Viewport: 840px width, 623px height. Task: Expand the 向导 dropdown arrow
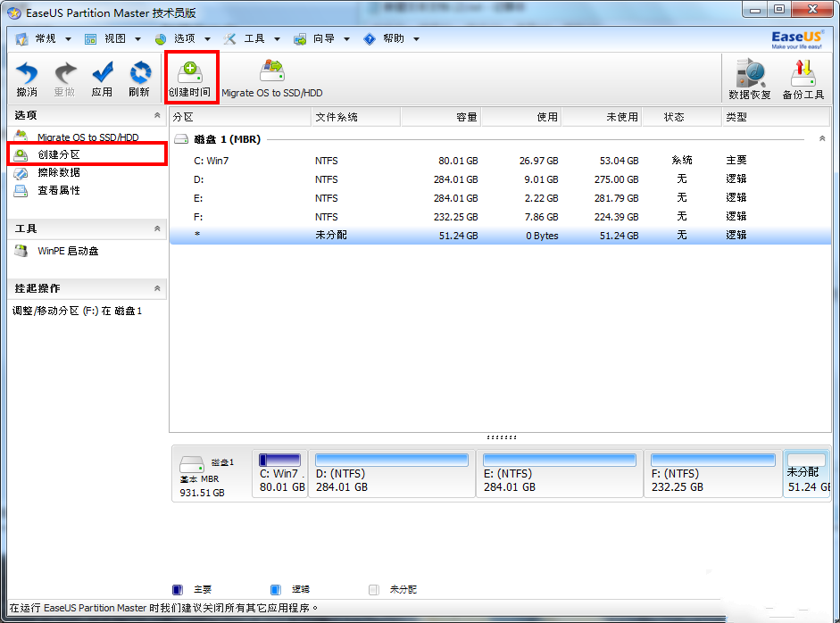click(346, 39)
